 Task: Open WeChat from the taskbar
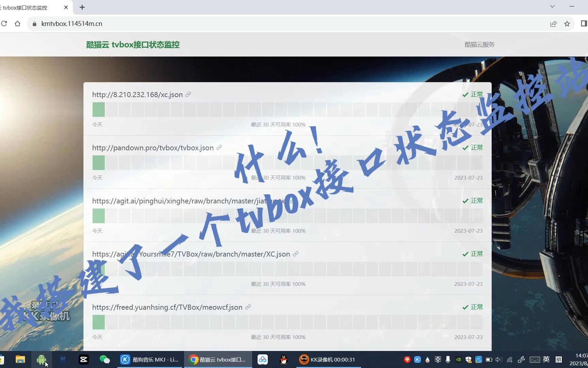(105, 359)
